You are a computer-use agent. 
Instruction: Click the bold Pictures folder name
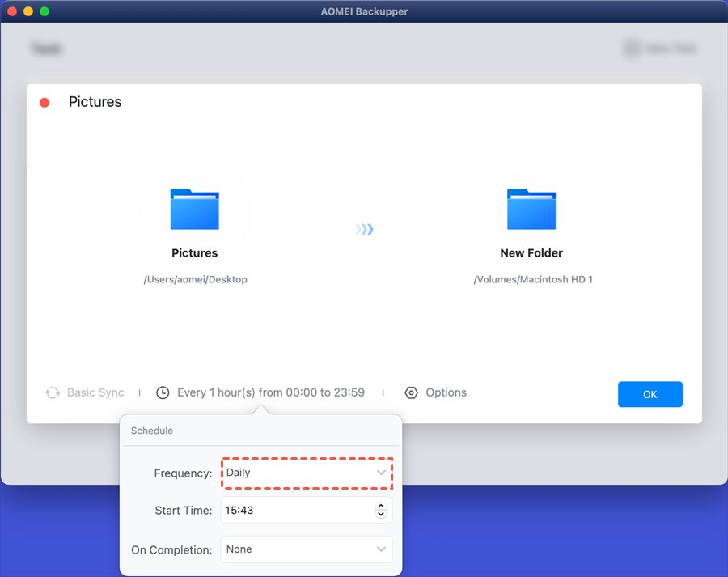[194, 253]
